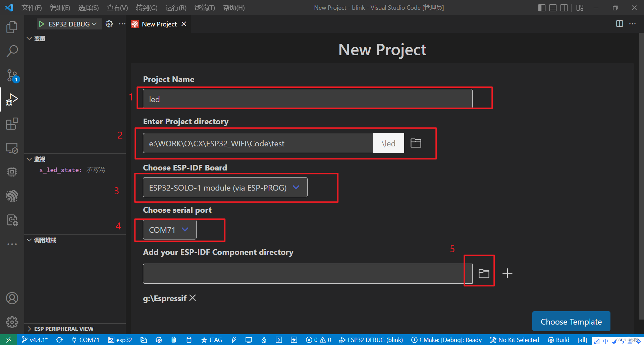Toggle primary side bar layout

point(542,8)
